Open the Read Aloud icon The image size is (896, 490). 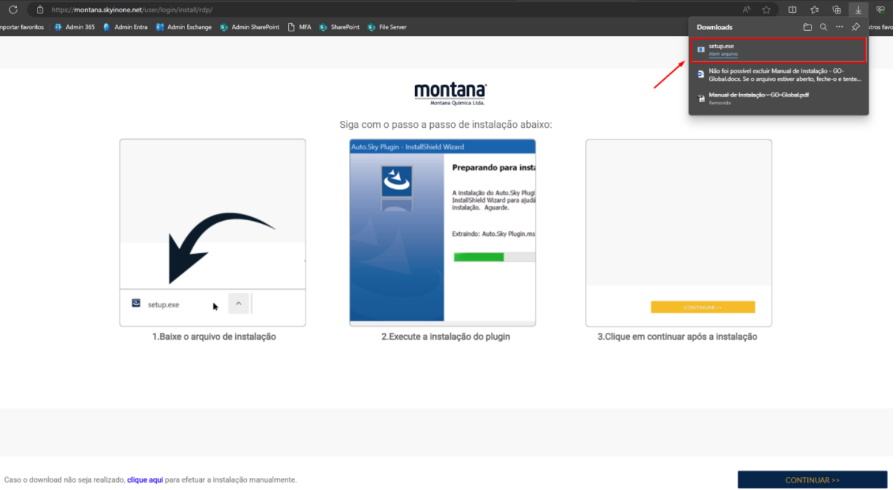[746, 9]
